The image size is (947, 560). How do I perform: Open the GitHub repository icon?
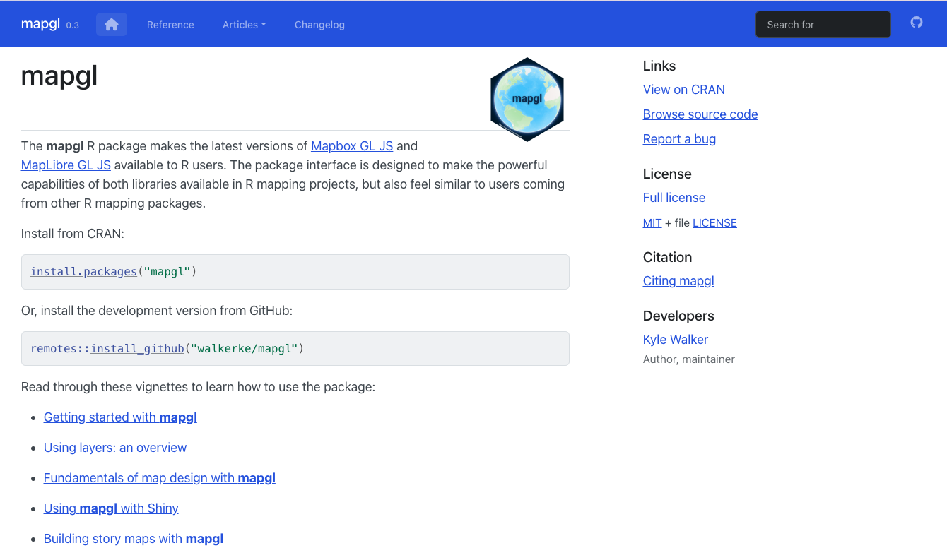pyautogui.click(x=916, y=23)
